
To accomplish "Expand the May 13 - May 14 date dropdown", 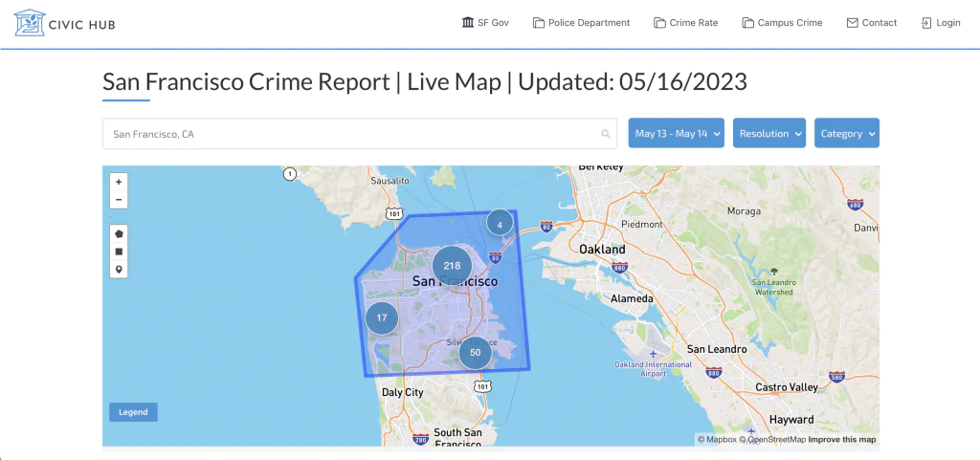I will (x=677, y=133).
